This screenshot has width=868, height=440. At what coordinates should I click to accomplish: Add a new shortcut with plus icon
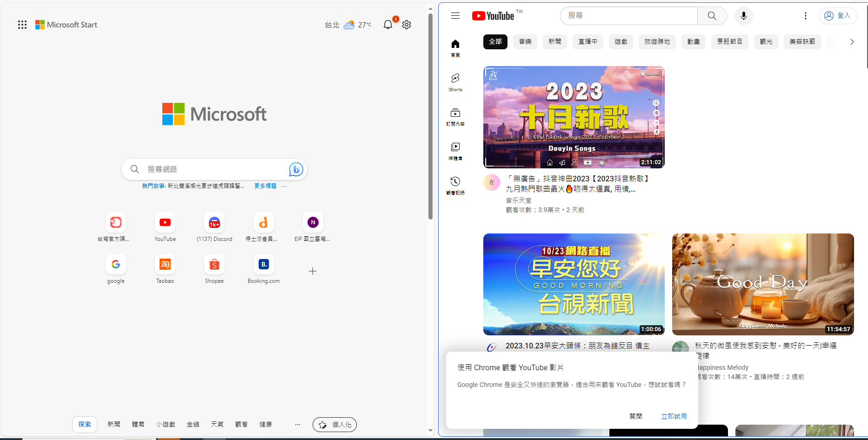coord(313,271)
